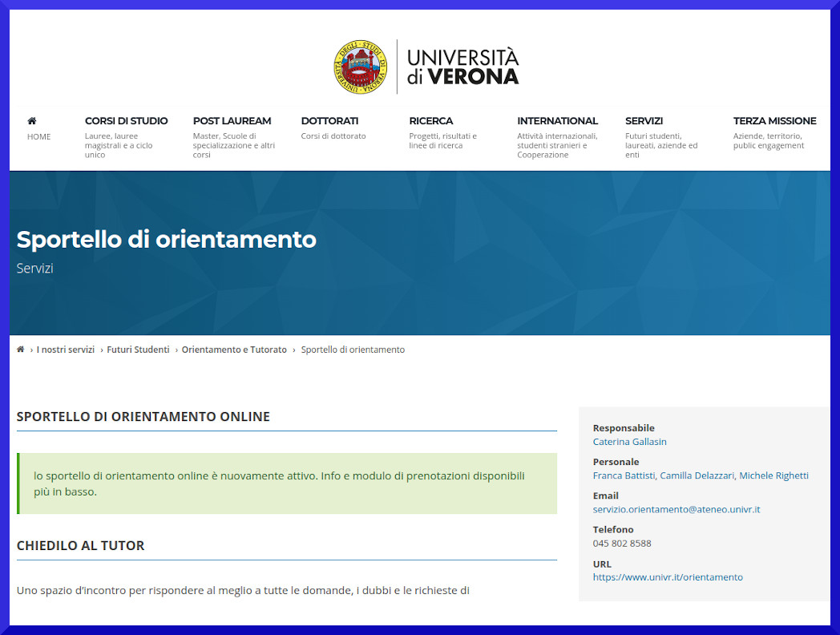Open the International menu
Viewport: 840px width, 635px height.
pyautogui.click(x=557, y=121)
